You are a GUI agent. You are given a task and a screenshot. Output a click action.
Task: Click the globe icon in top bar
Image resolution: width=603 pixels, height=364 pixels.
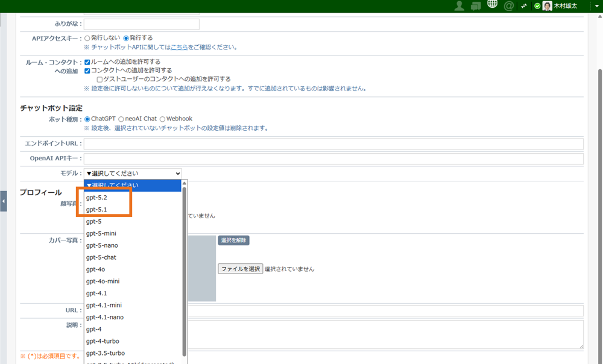pyautogui.click(x=492, y=5)
